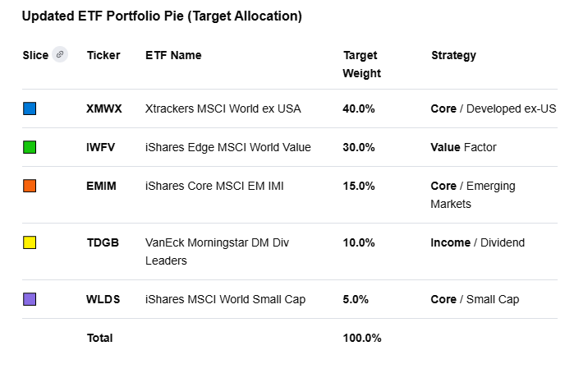Select the blue XMWX slice swatch

(30, 108)
